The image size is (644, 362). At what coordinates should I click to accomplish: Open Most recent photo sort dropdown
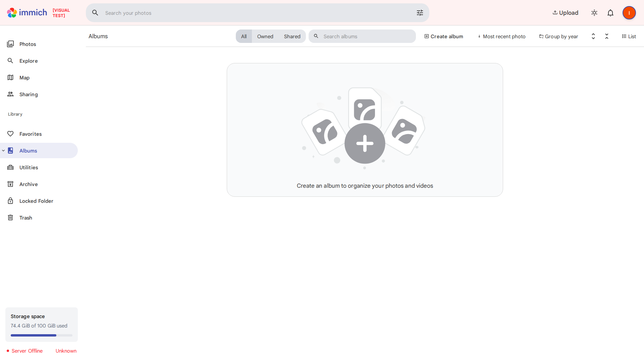pos(501,36)
